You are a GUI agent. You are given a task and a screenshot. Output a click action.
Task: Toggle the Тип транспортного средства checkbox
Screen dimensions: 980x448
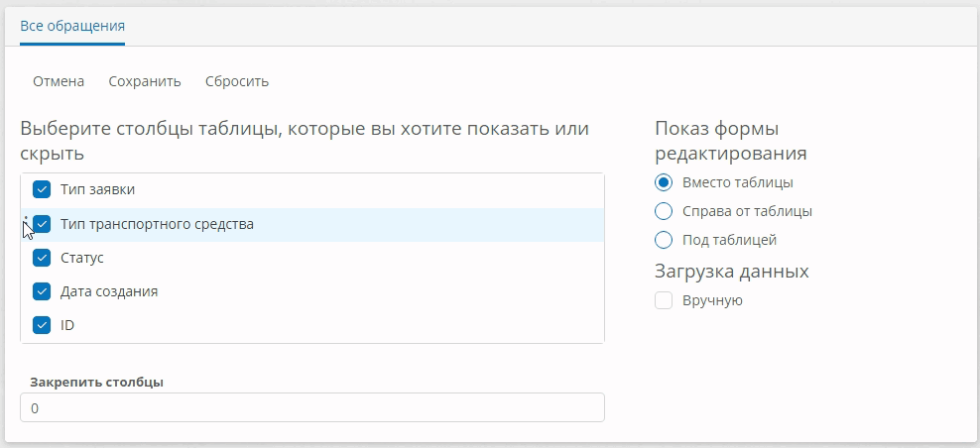[42, 224]
